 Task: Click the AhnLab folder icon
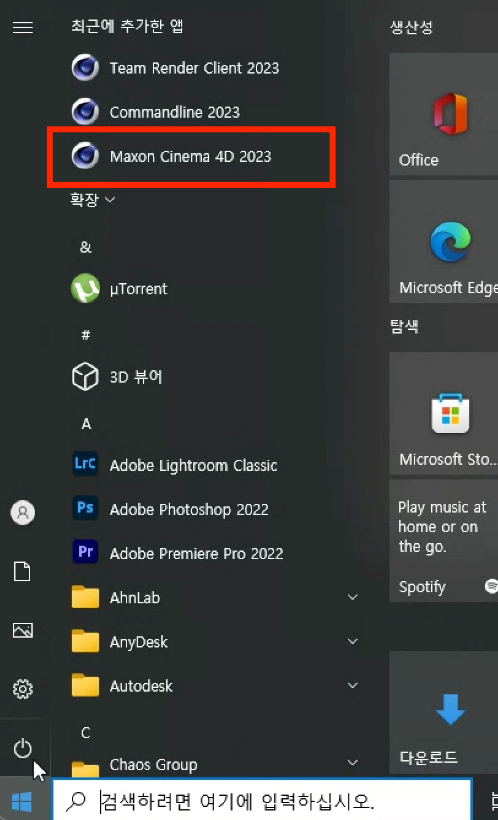click(x=85, y=597)
